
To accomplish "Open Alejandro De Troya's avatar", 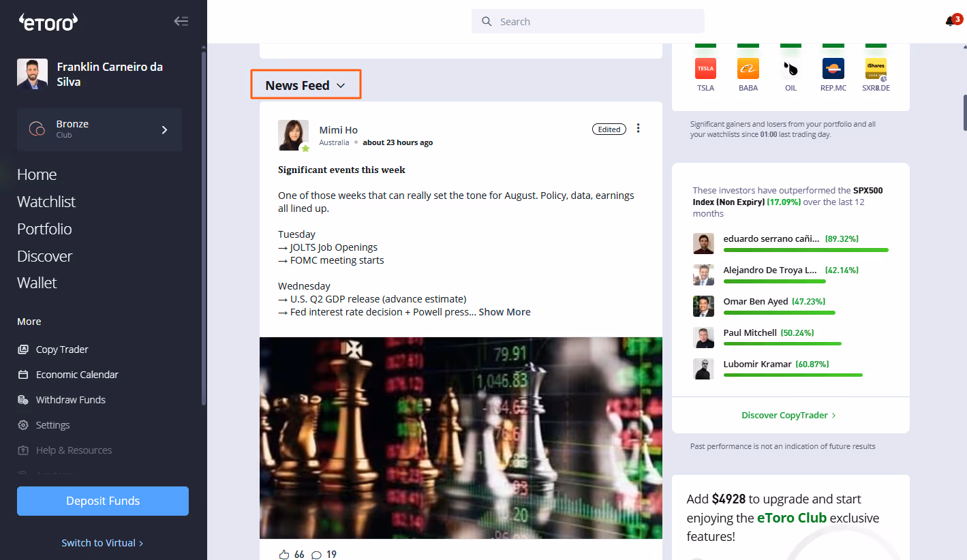I will (x=703, y=275).
